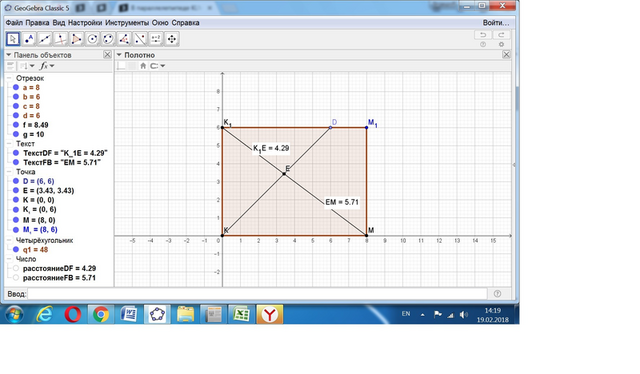Viewport: 640px width, 374px height.
Task: Hide ТекстDF visibility dot
Action: (16, 153)
